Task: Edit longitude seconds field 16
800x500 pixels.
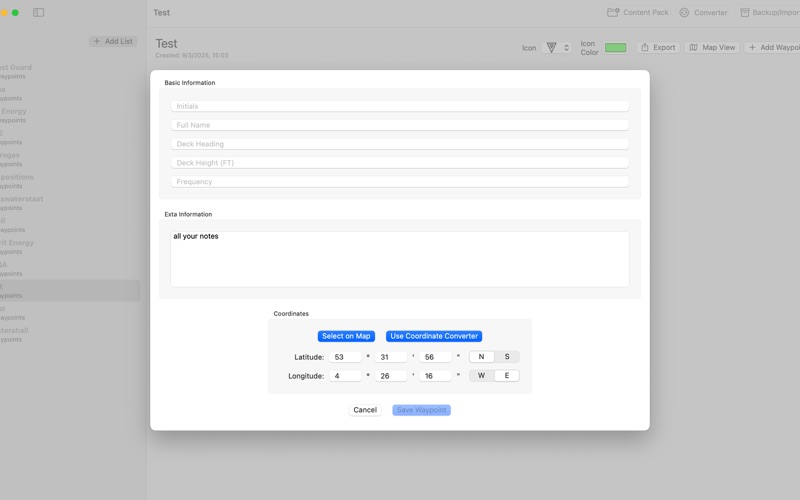Action: [435, 376]
